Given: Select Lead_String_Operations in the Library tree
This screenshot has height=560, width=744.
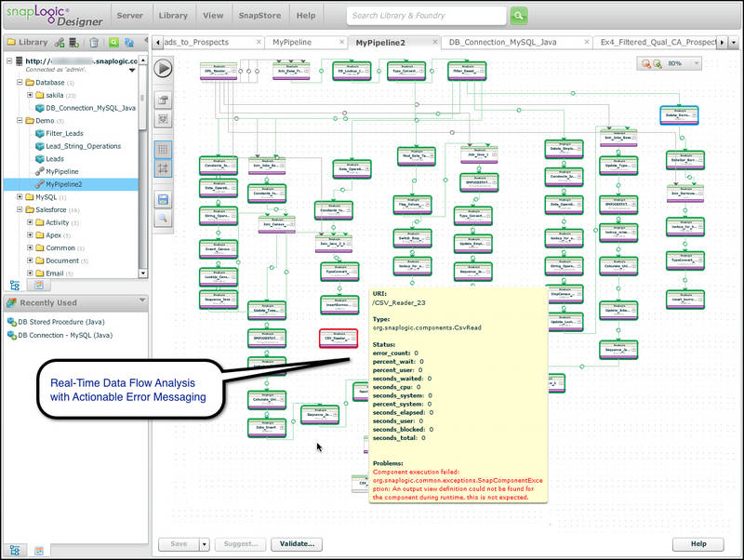Looking at the screenshot, I should point(83,146).
